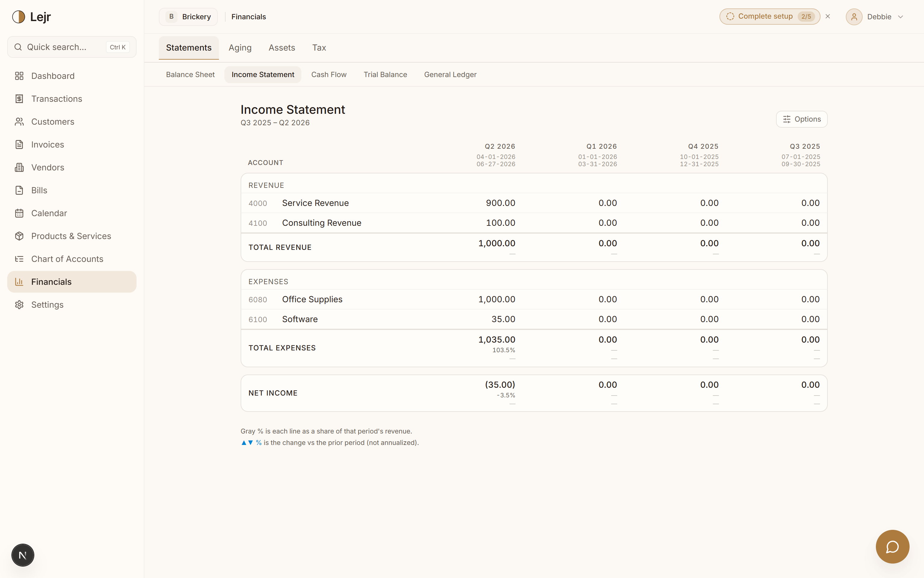Click the Complete setup button
Screen dimensions: 924x578
(770, 17)
